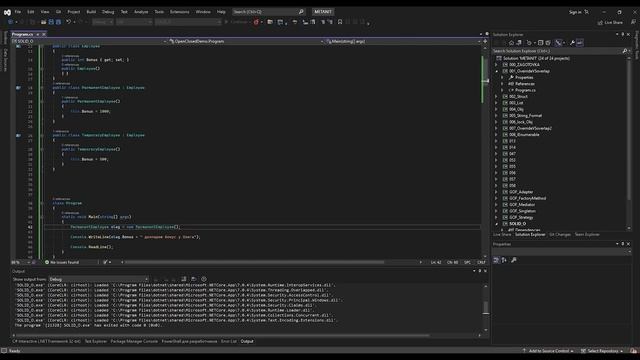Open the Extensions menu
640x360 pixels.
[x=180, y=12]
